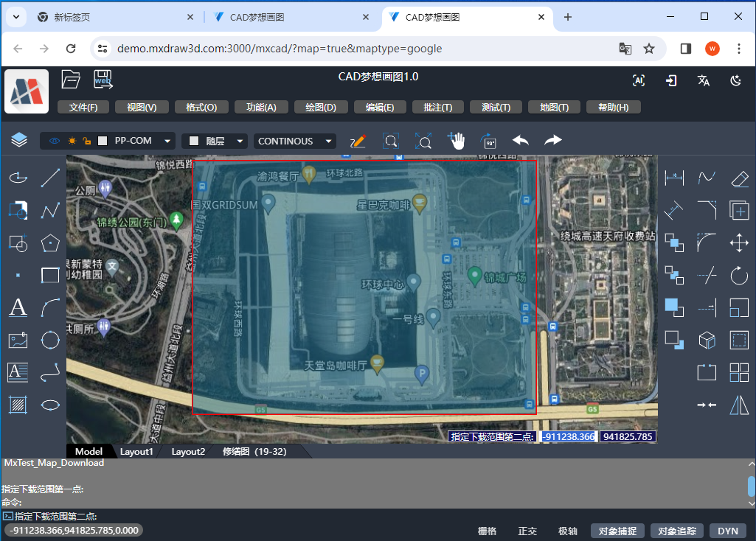Select the insert image tool
The image size is (756, 541).
18,340
